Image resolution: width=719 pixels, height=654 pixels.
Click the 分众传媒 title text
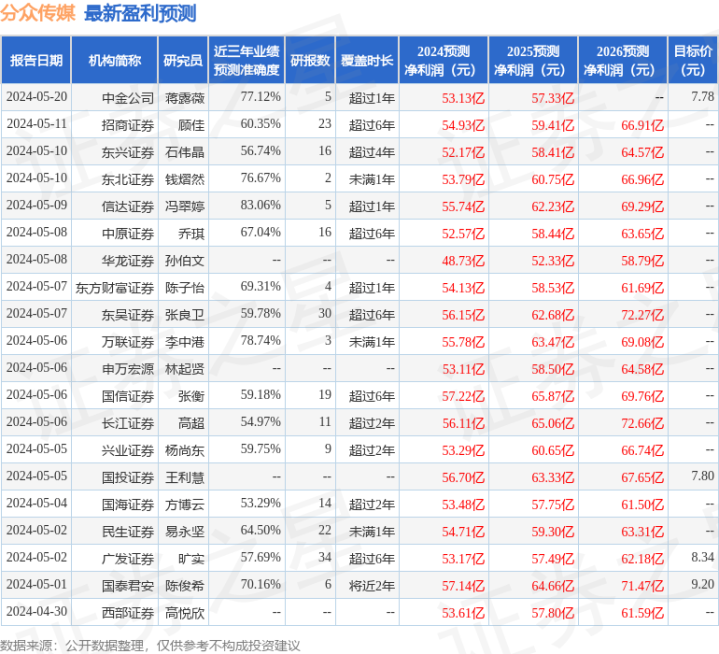click(x=38, y=12)
